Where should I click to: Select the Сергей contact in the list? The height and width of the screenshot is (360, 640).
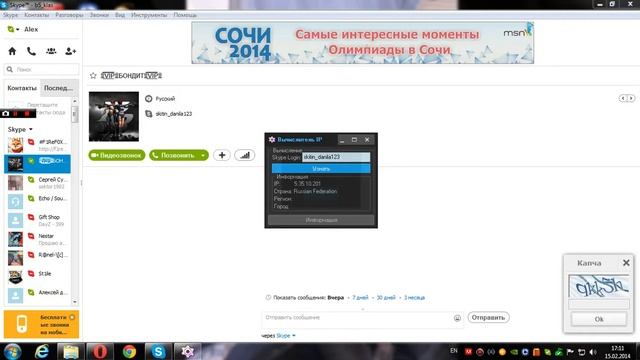click(x=38, y=182)
